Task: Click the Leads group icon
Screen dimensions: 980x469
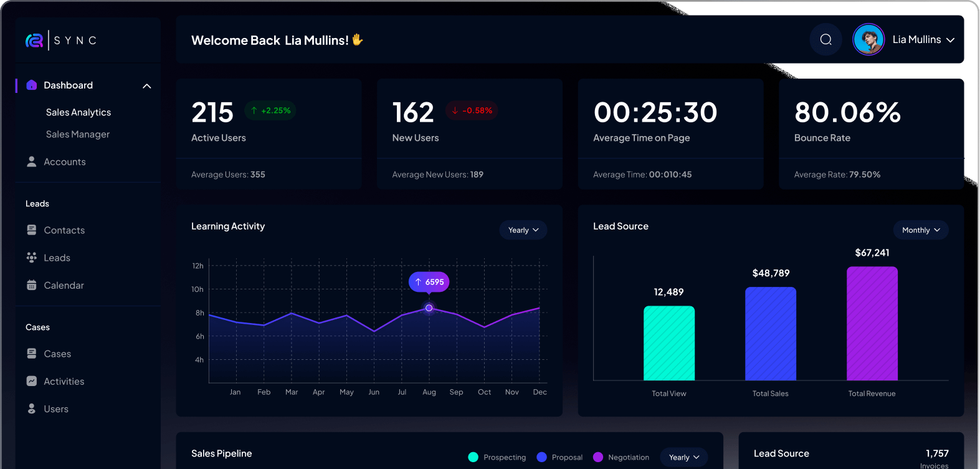Action: click(32, 258)
